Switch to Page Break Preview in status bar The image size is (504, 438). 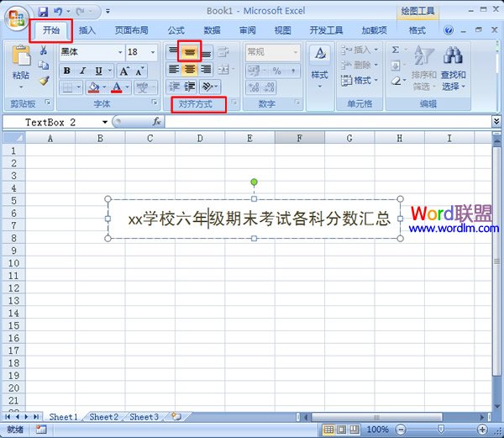(x=354, y=430)
